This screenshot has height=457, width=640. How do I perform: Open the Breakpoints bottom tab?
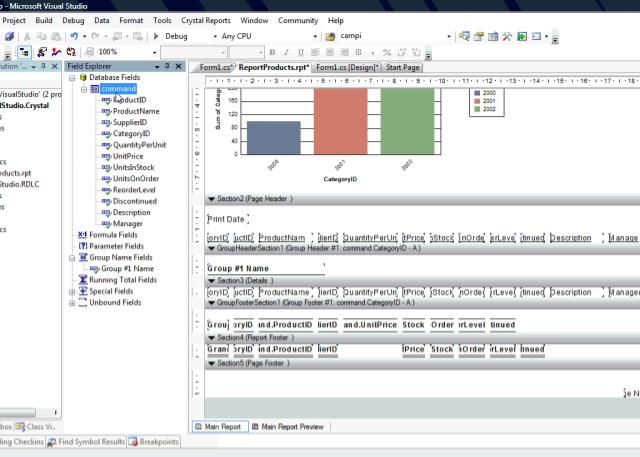pos(154,442)
